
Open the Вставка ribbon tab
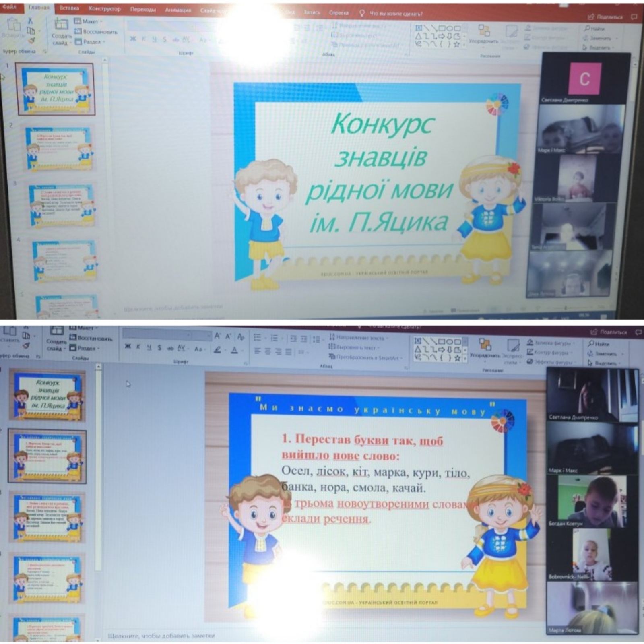pos(69,8)
